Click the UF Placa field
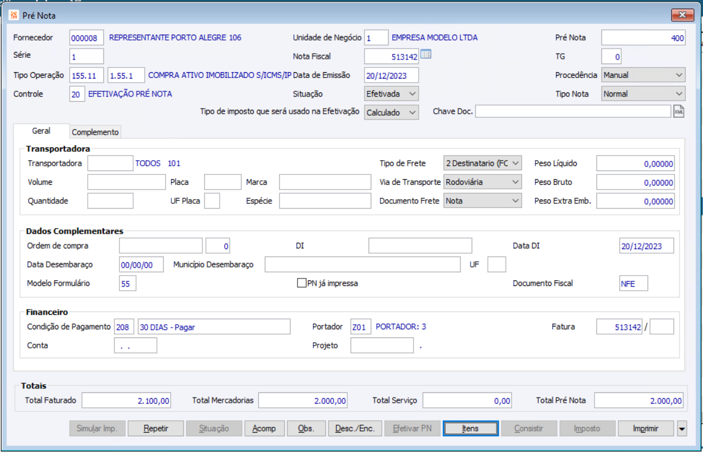 (212, 201)
